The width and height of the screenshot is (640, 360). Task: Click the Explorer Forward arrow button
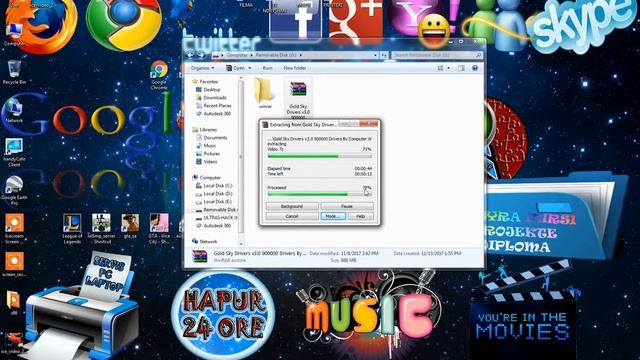201,55
